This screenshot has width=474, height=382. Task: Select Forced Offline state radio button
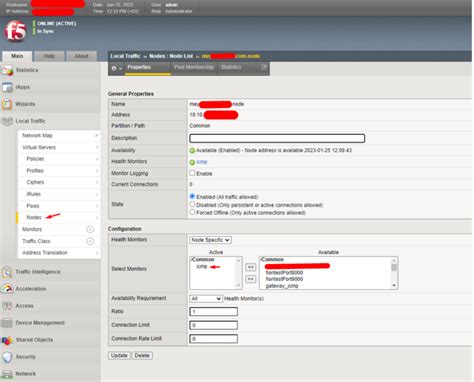click(x=192, y=212)
